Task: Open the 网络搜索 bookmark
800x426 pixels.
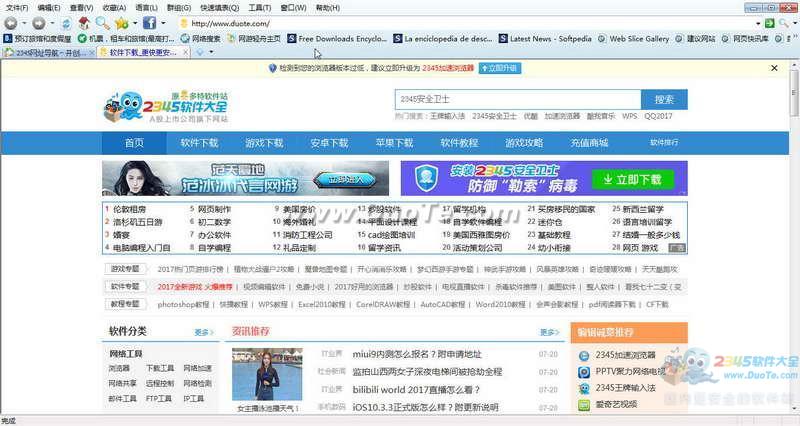Action: 201,38
